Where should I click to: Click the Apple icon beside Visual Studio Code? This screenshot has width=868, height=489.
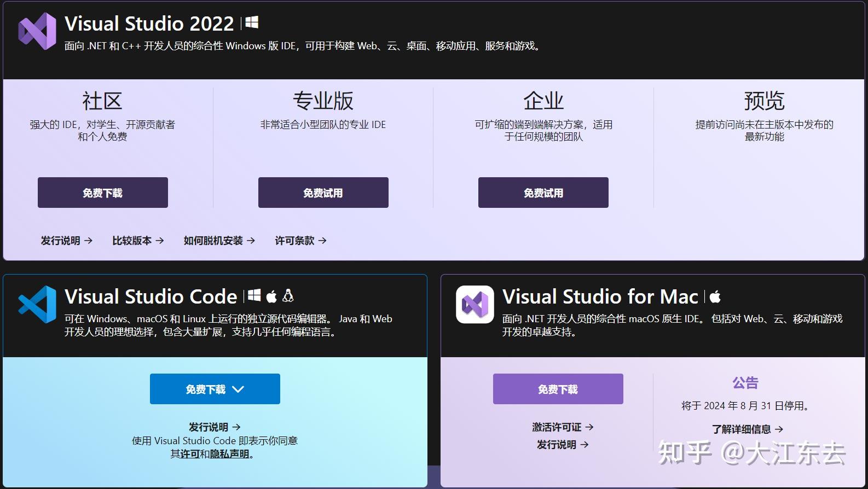pos(271,296)
